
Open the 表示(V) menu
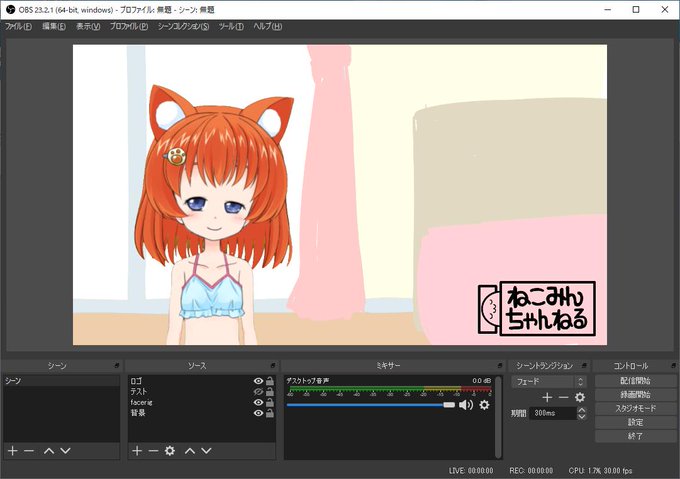coord(88,26)
